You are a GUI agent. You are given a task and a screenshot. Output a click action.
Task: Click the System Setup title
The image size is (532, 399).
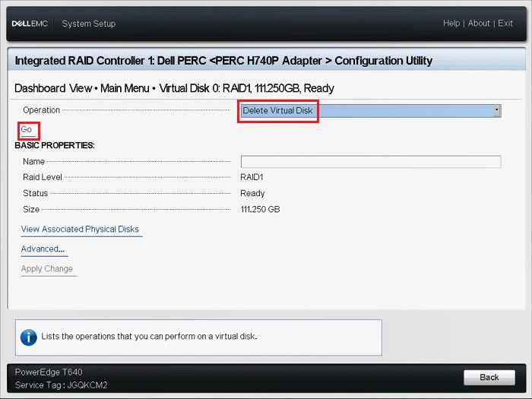(89, 24)
